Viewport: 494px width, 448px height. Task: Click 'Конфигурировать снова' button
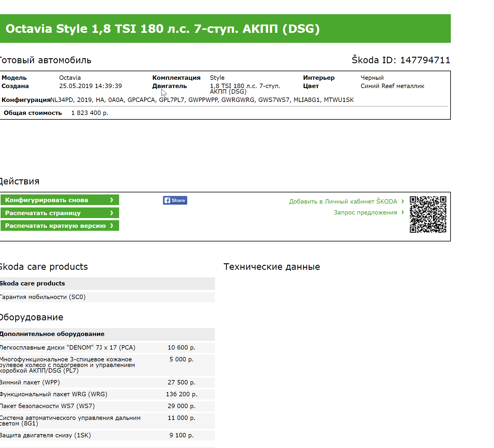pyautogui.click(x=60, y=200)
